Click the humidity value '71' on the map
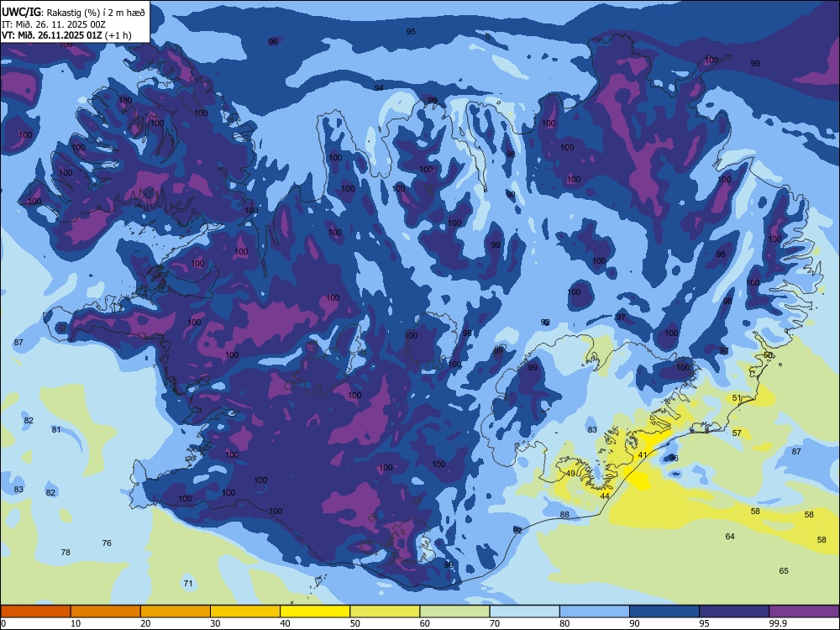 coord(187,584)
